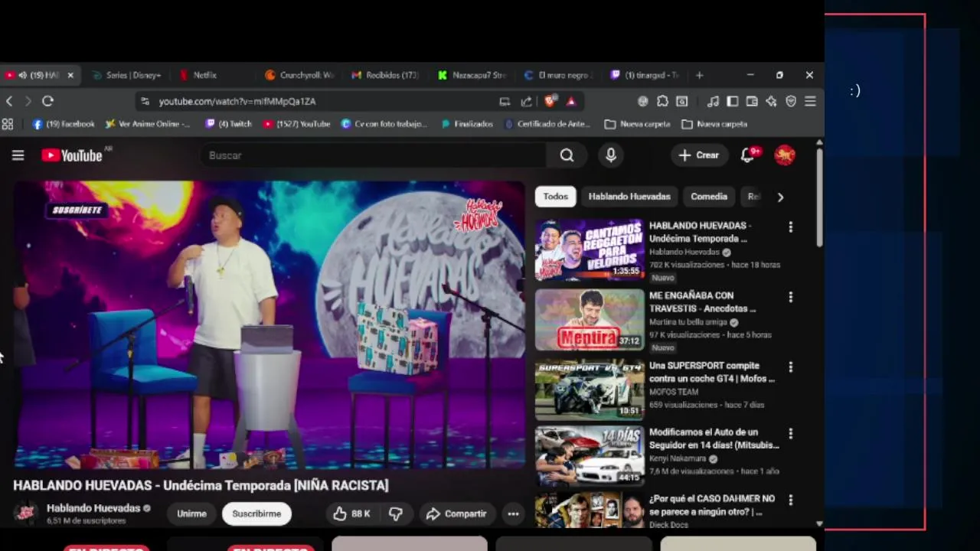This screenshot has height=551, width=980.
Task: Open the first Nueva carpeta bookmark folder
Action: 637,124
